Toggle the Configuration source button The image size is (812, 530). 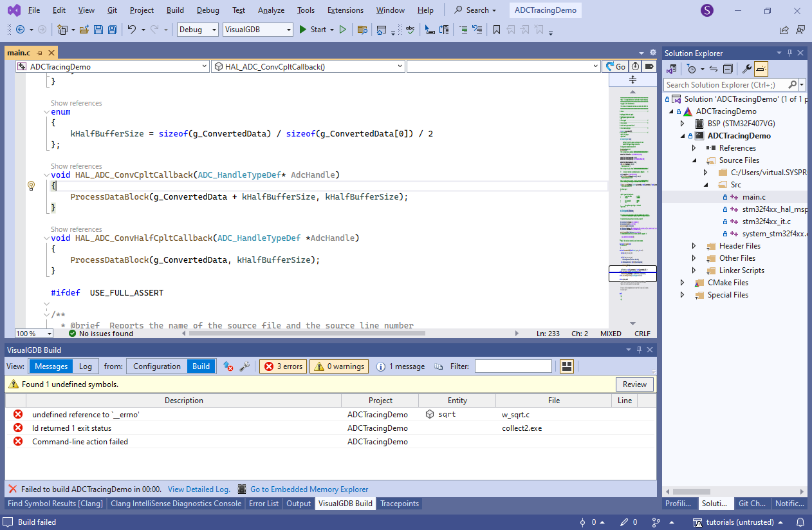pos(157,366)
